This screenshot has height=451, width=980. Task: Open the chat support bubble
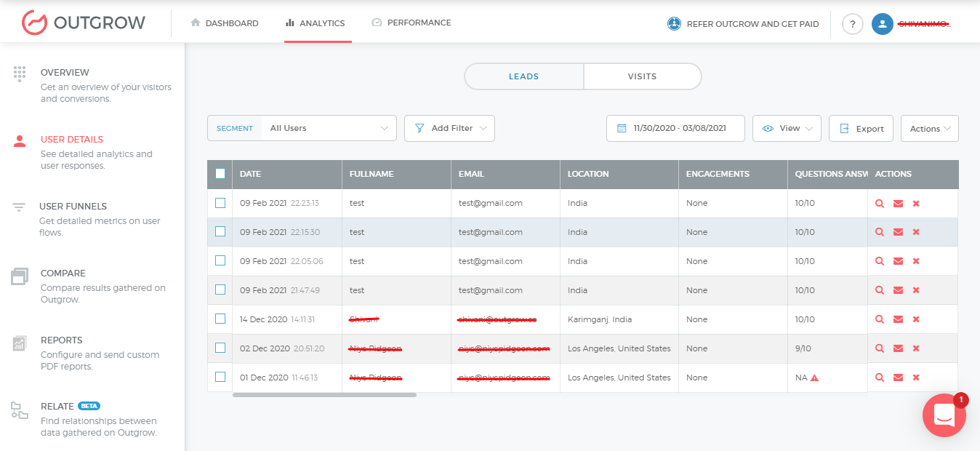pos(944,415)
